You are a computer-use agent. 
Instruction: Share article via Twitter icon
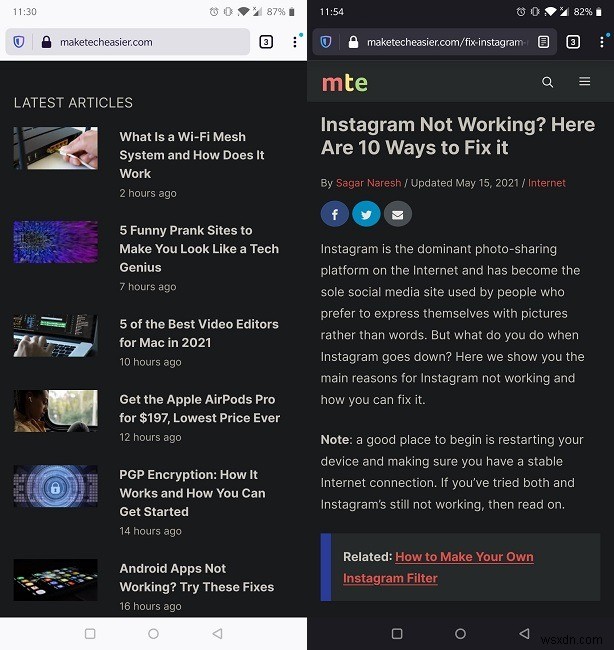click(366, 214)
